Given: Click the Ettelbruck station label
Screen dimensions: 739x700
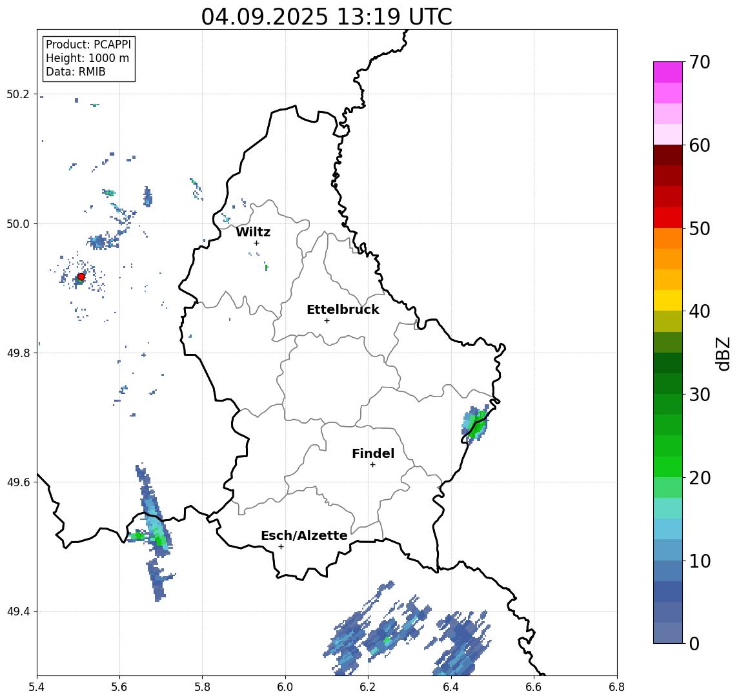Looking at the screenshot, I should point(343,309).
